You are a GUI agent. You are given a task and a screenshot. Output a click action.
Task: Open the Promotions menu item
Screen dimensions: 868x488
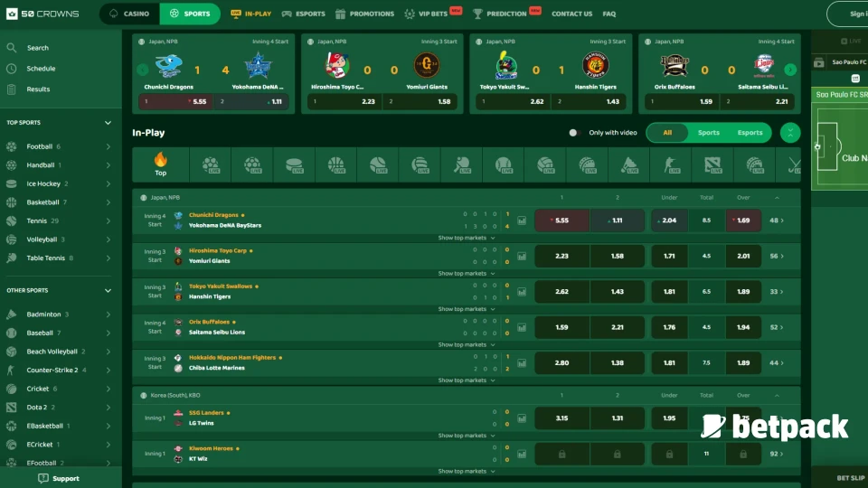(364, 14)
